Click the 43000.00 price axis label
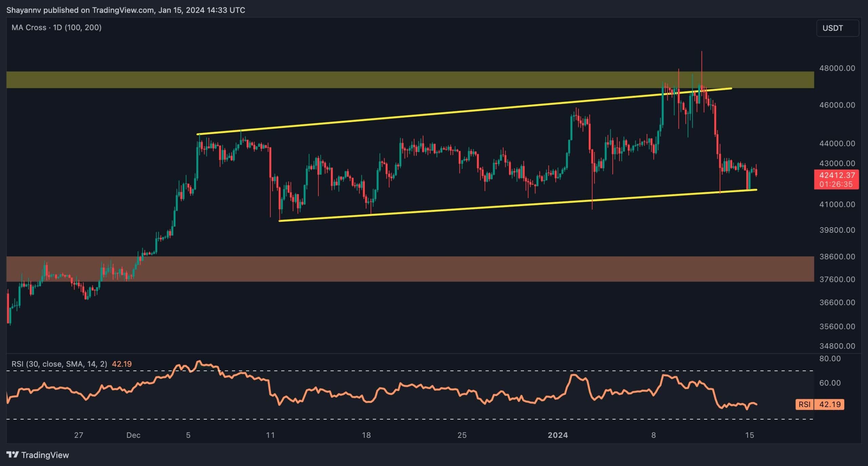The height and width of the screenshot is (466, 868). [837, 163]
